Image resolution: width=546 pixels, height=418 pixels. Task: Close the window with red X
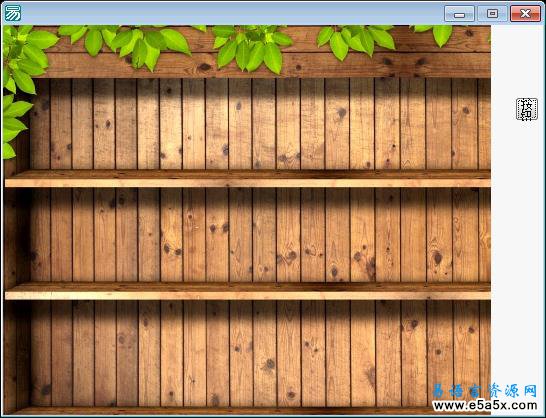pos(525,14)
